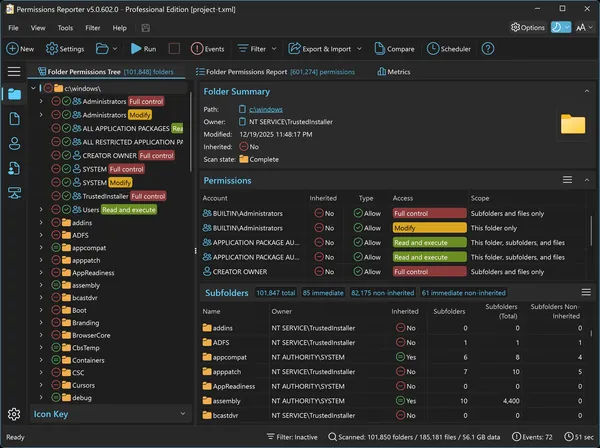Open the Files view in left sidebar
This screenshot has width=600, height=448.
15,119
